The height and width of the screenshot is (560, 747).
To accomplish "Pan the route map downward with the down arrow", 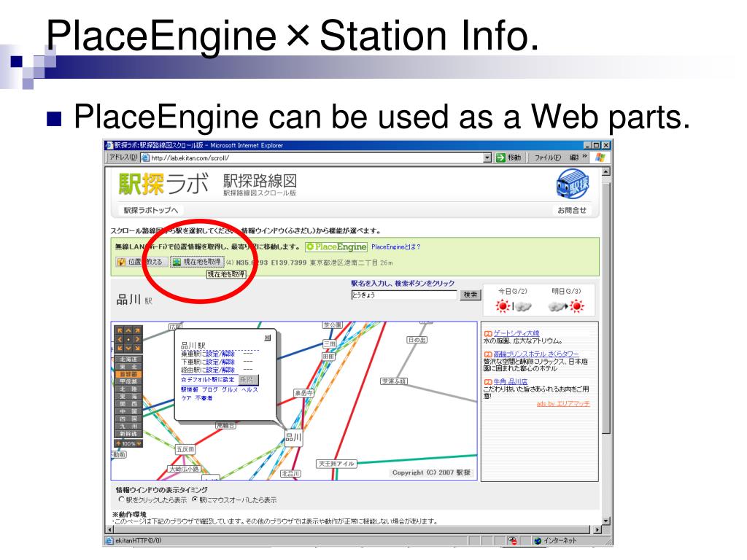I will (128, 348).
